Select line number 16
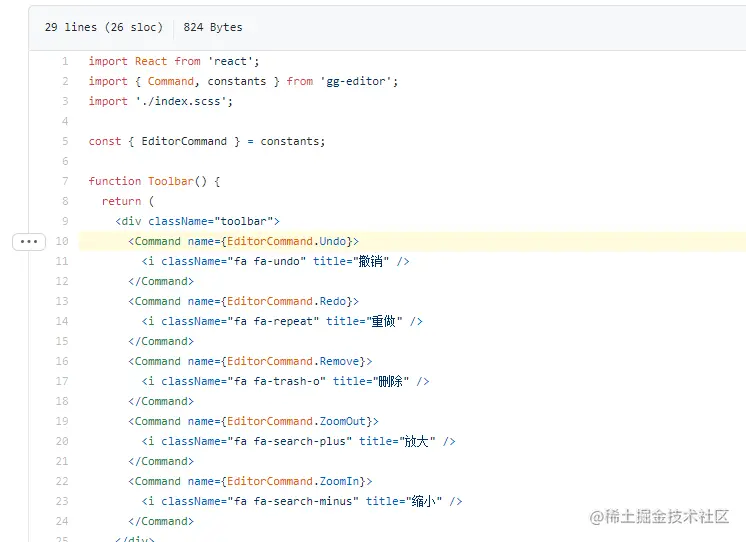The image size is (746, 542). [62, 361]
